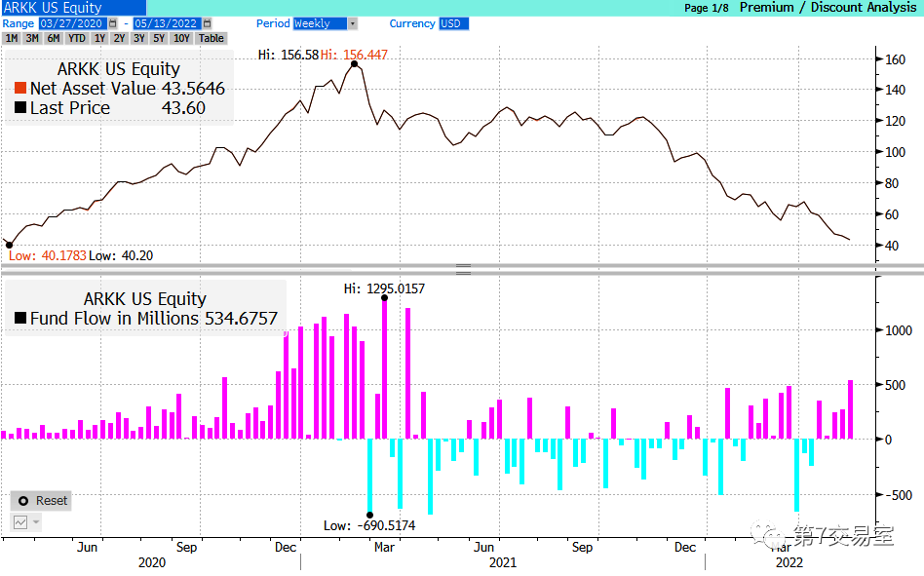Image resolution: width=924 pixels, height=576 pixels.
Task: Click the fund flow low point marker
Action: click(369, 515)
